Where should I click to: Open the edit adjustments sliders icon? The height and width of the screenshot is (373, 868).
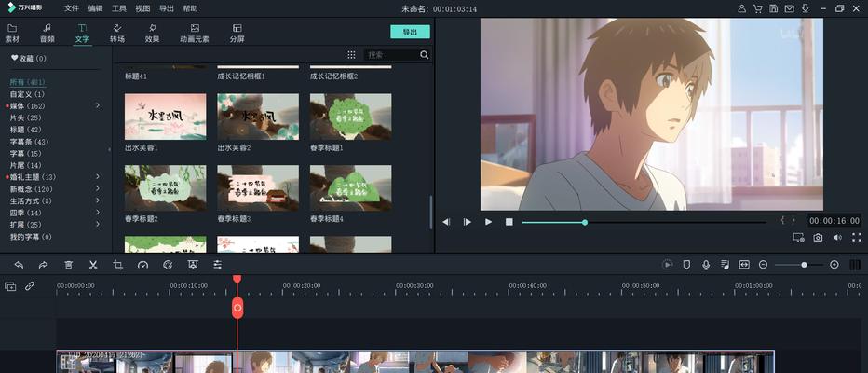click(218, 265)
